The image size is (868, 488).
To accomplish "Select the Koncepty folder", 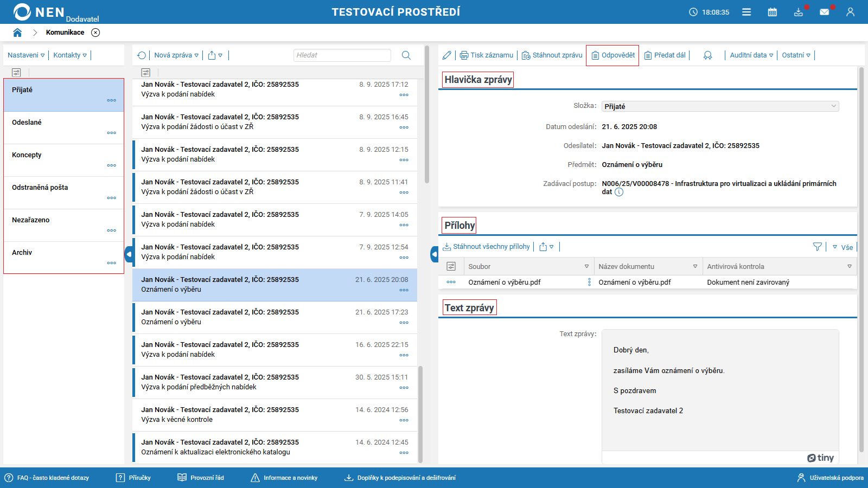I will [64, 160].
